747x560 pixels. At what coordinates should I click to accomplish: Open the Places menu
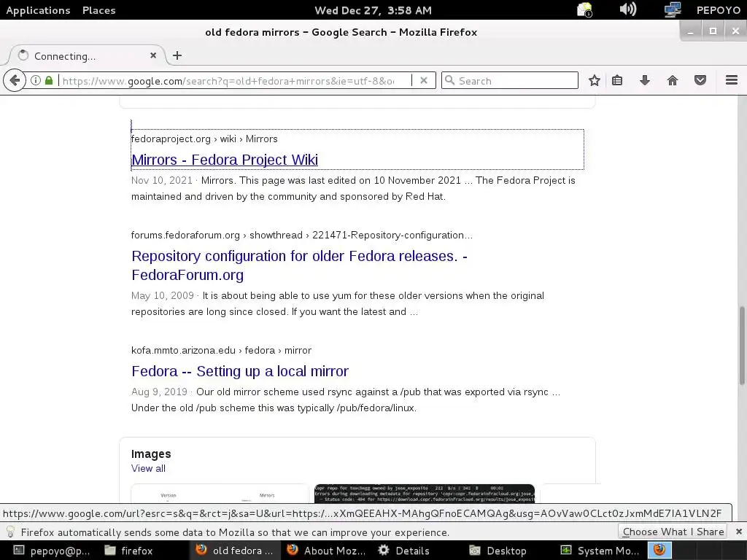pos(98,10)
